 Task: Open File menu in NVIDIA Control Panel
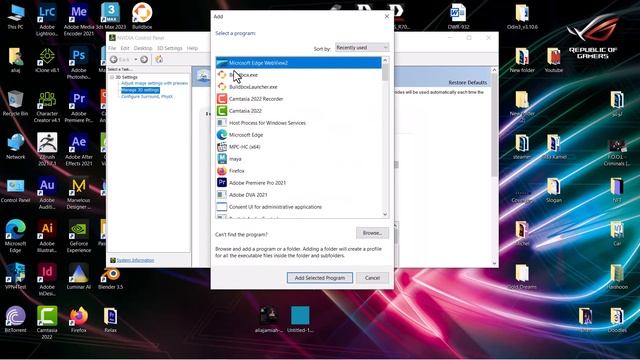tap(112, 48)
